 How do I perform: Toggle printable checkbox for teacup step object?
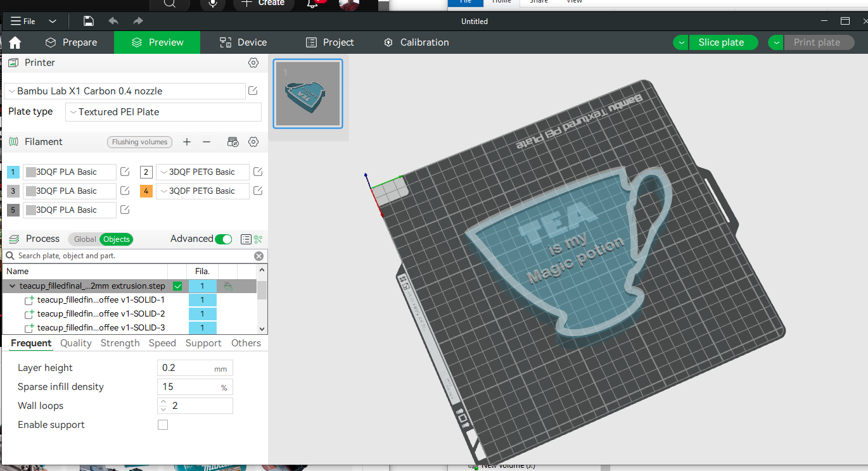[x=177, y=286]
